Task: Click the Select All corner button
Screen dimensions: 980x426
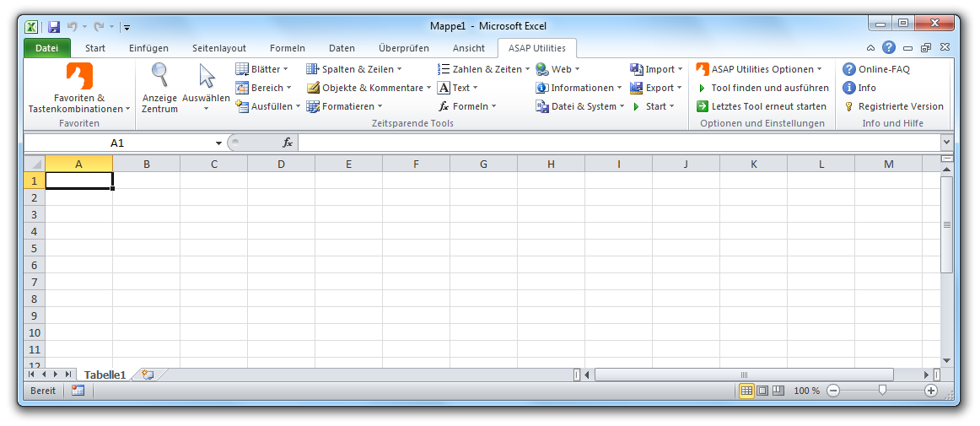Action: click(35, 164)
